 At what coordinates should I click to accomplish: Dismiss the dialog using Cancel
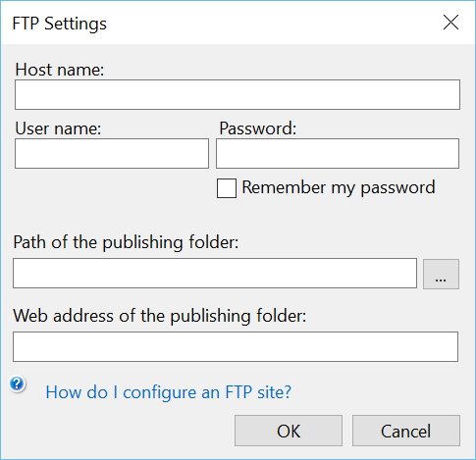coord(406,431)
